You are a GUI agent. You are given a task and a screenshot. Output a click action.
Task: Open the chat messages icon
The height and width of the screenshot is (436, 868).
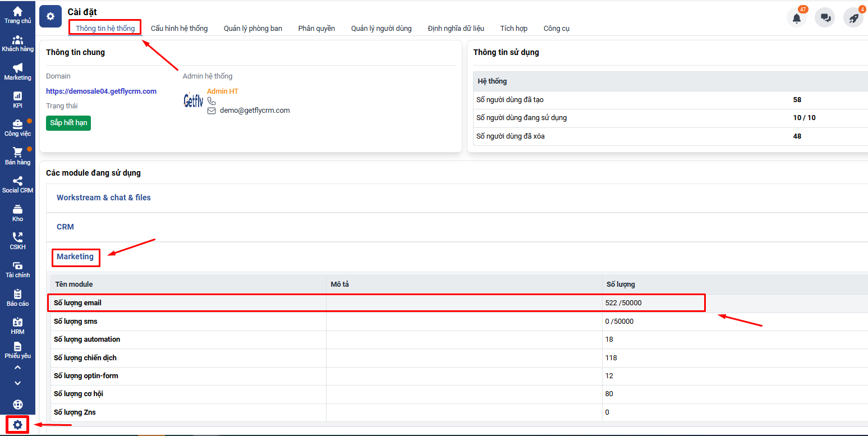tap(825, 18)
